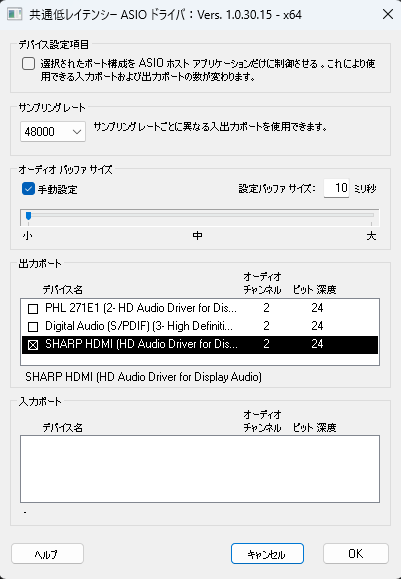The width and height of the screenshot is (401, 579).
Task: Enable ASIO host application port control checkbox
Action: click(28, 64)
